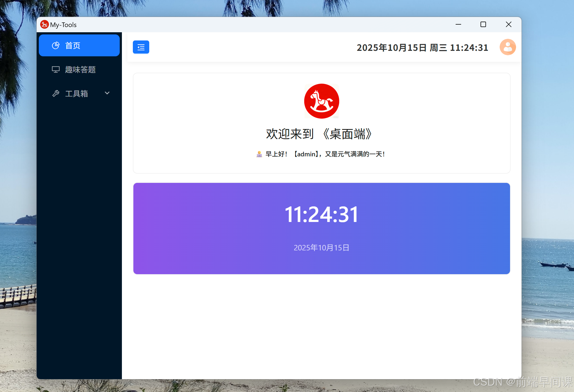Screen dimensions: 574x392
Task: Minimize the My-Tools window
Action: tap(458, 25)
